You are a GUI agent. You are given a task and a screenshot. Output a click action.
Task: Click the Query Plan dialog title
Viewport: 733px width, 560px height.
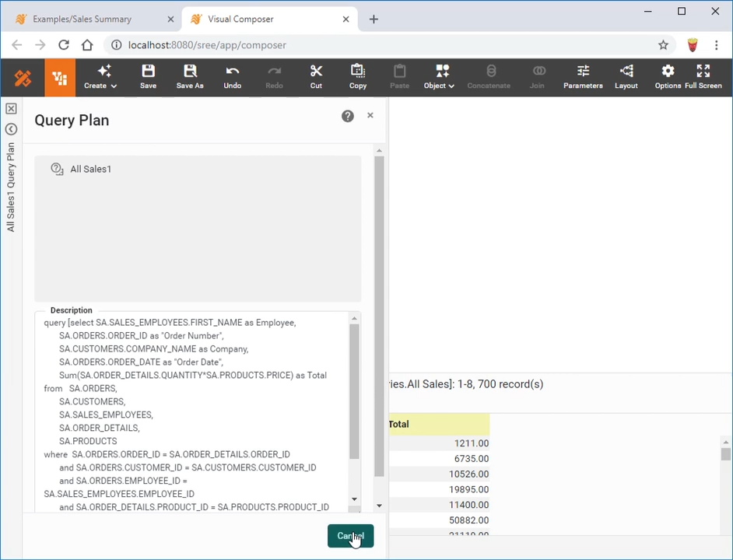pyautogui.click(x=72, y=120)
